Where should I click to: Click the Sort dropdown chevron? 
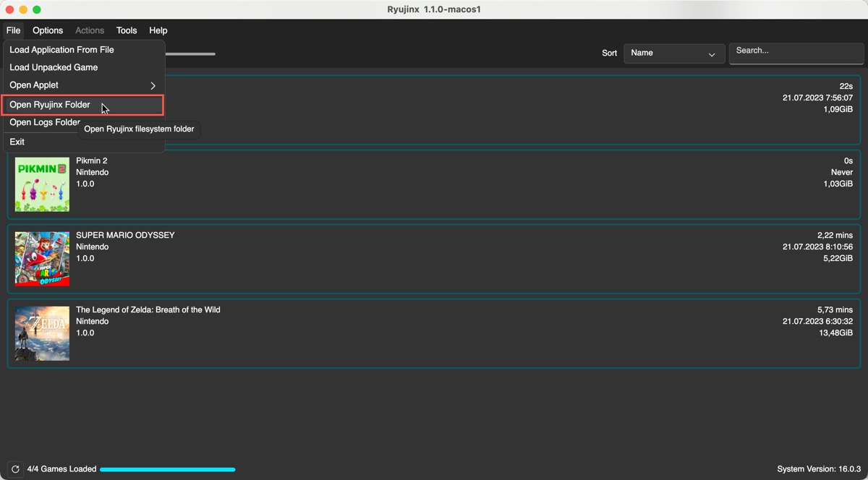tap(712, 54)
